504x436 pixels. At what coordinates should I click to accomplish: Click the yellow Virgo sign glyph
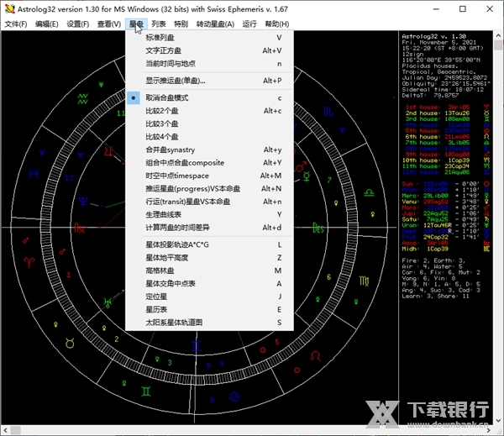click(x=364, y=281)
